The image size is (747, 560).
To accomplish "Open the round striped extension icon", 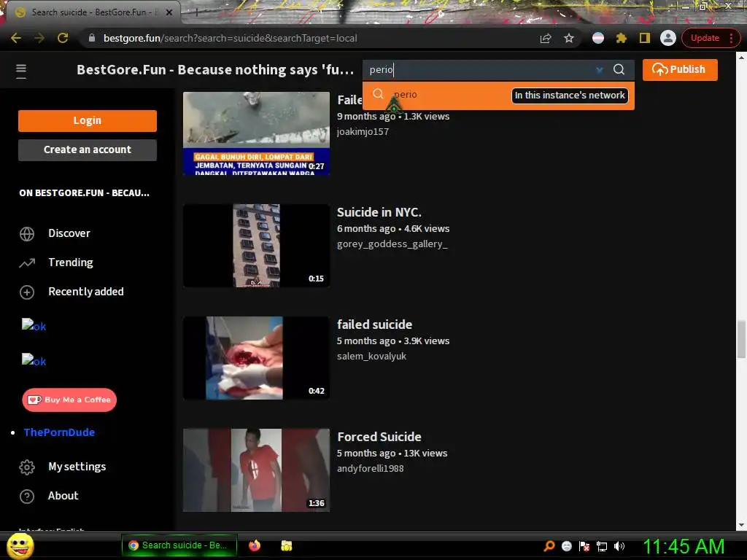I will tap(598, 38).
